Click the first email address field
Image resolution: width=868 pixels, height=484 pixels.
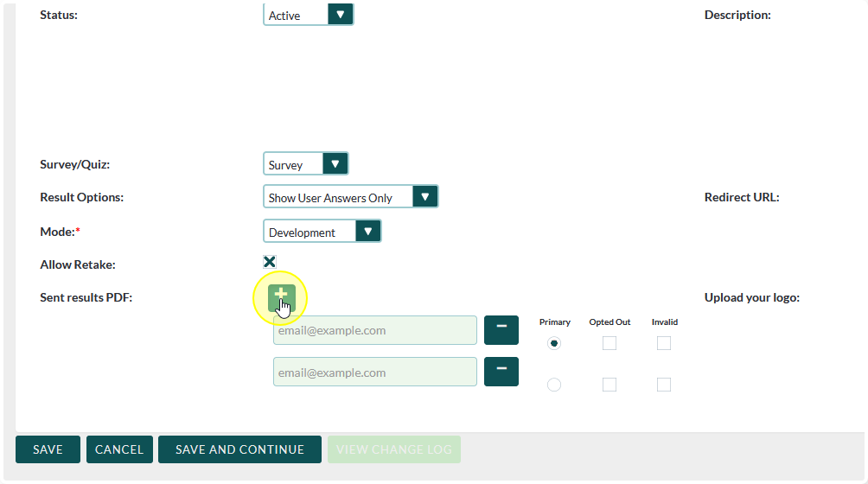pos(374,330)
